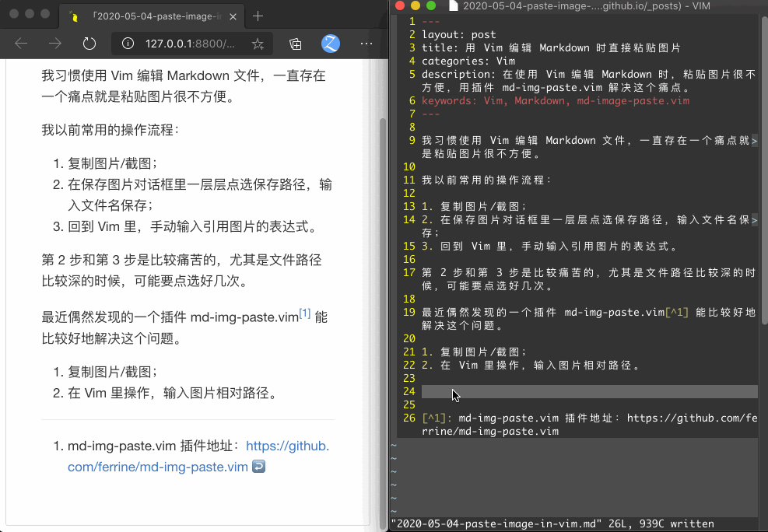768x532 pixels.
Task: Click the '[^1]' footnote reference on VIM line 19
Action: 677,312
